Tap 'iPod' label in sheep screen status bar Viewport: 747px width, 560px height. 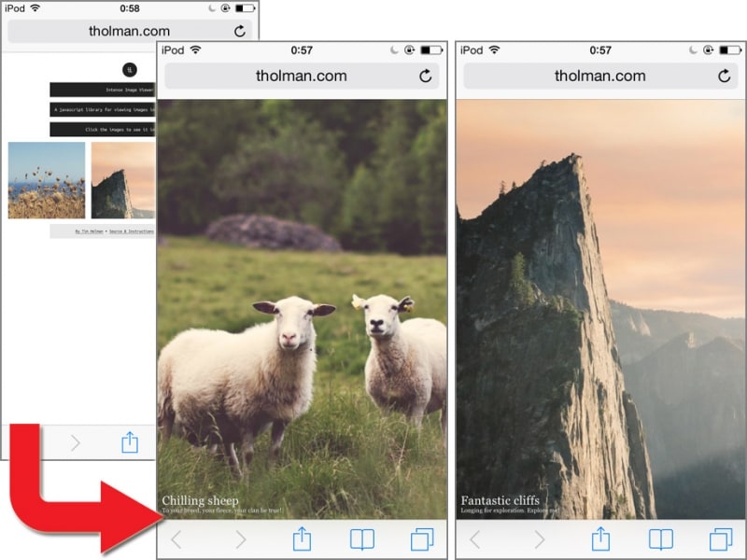point(173,50)
